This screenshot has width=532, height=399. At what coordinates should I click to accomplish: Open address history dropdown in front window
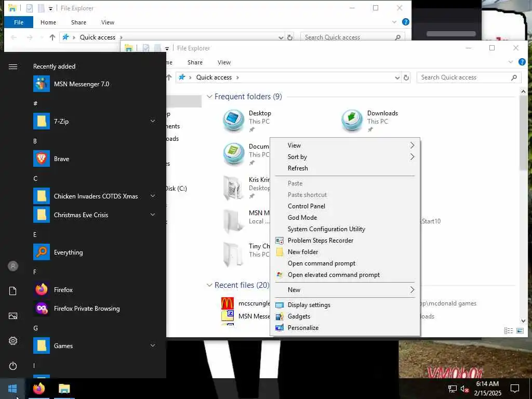[x=397, y=78]
